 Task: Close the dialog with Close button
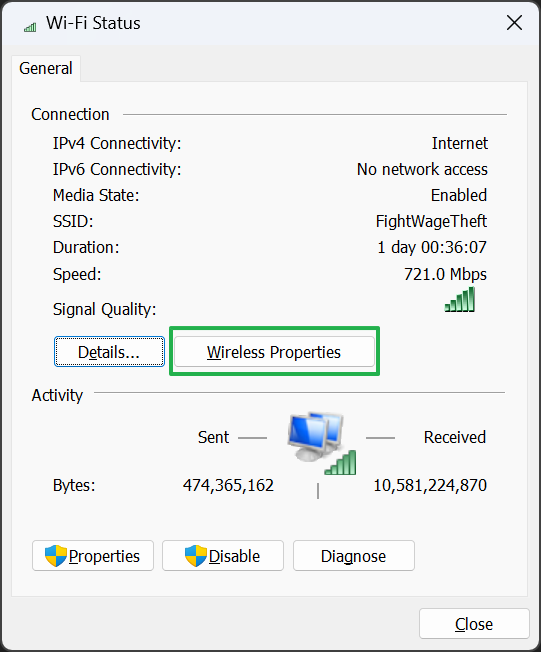[x=474, y=624]
